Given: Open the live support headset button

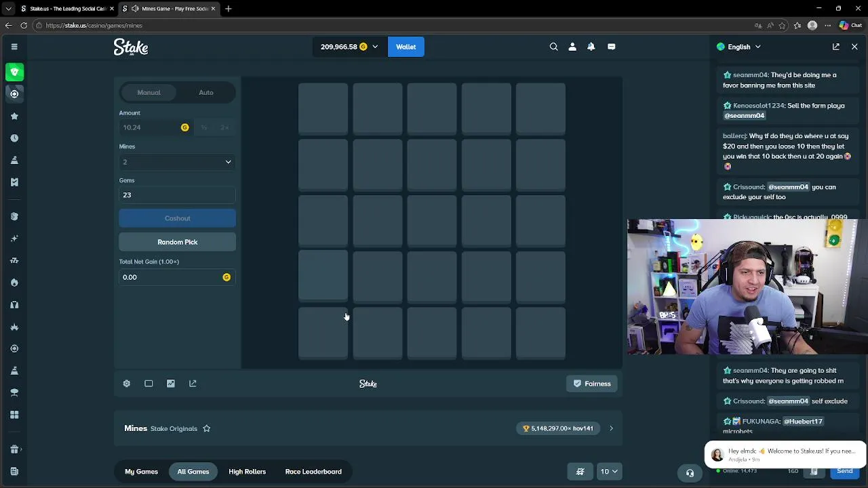Looking at the screenshot, I should coord(690,473).
